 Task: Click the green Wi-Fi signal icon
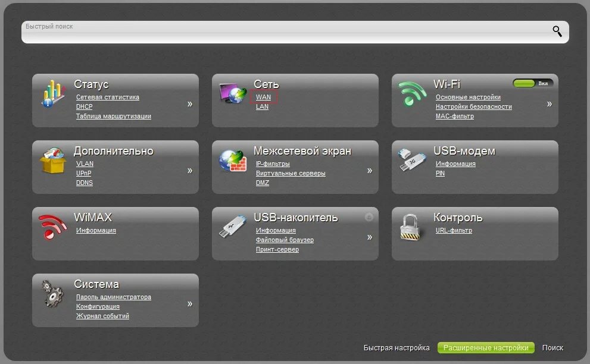pos(412,93)
